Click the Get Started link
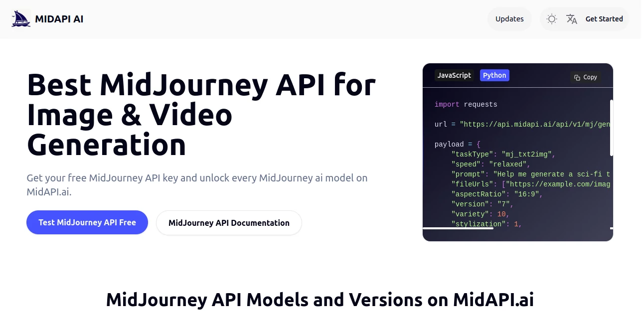 (x=604, y=19)
